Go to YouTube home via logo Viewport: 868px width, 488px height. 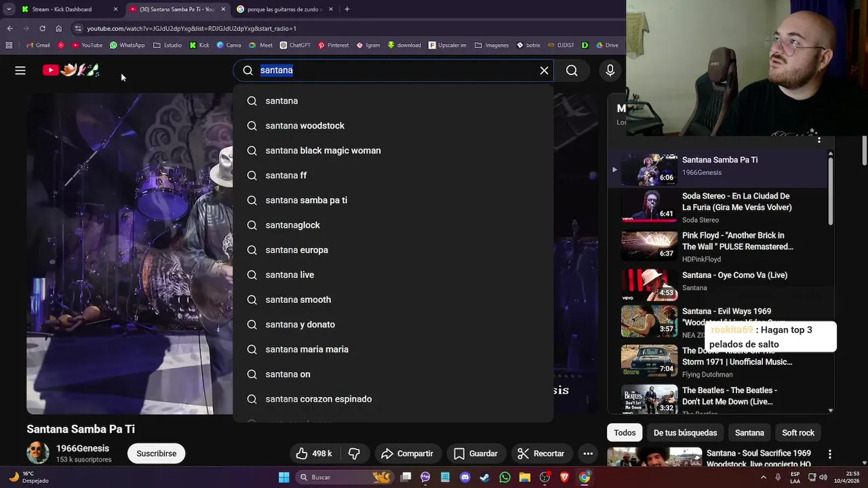(71, 70)
